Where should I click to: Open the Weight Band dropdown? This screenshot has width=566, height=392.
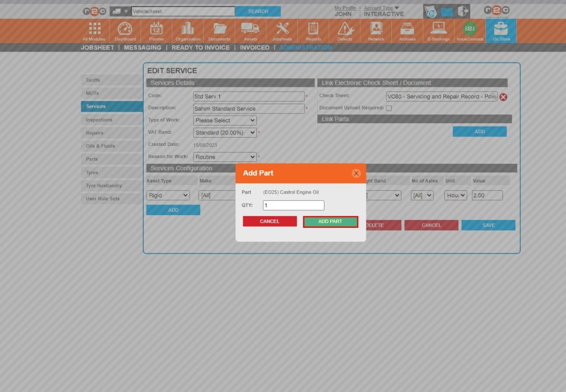(x=384, y=195)
